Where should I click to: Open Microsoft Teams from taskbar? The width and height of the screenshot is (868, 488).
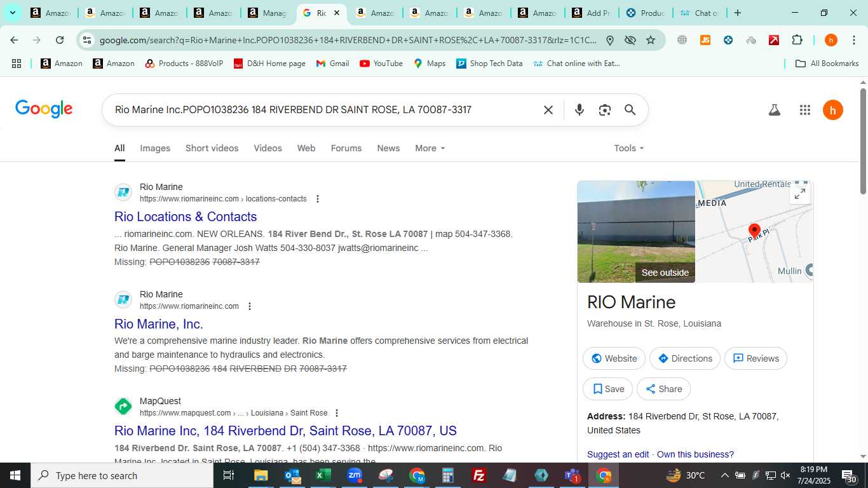[573, 475]
